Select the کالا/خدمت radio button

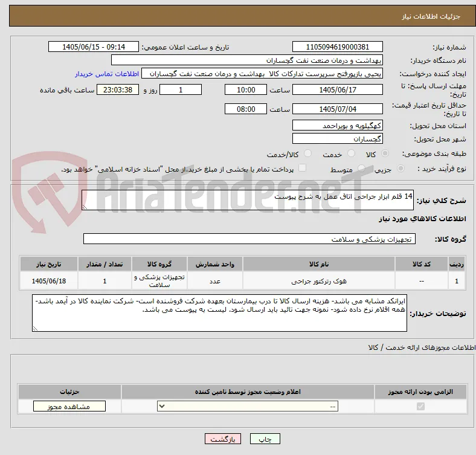coord(308,153)
